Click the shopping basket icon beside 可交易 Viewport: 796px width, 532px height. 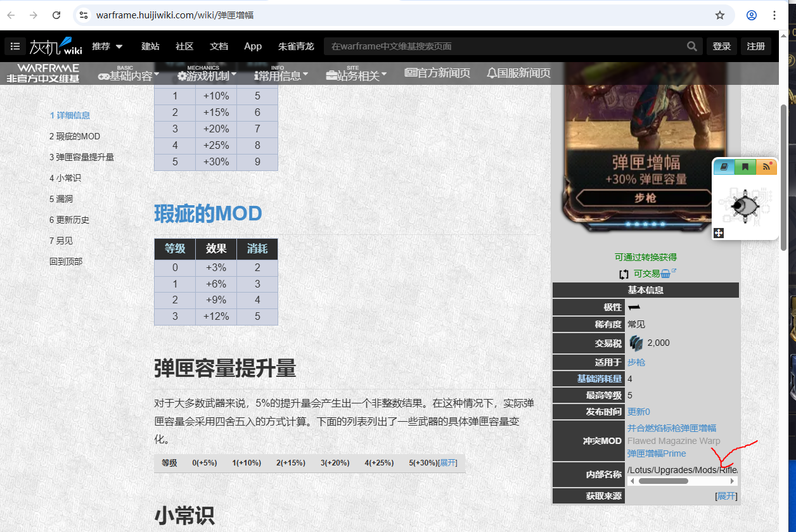click(665, 274)
